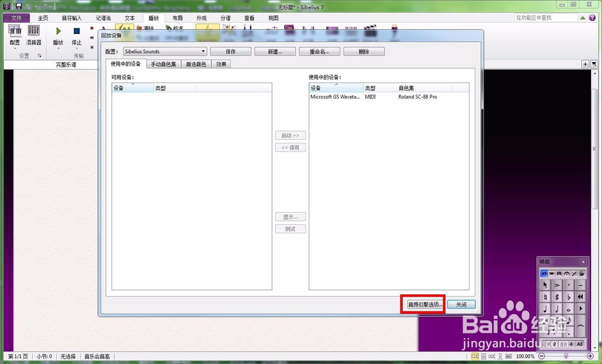Screen dimensions: 602x364
Task: Click the double left arrow key on keypad
Action: (x=580, y=297)
